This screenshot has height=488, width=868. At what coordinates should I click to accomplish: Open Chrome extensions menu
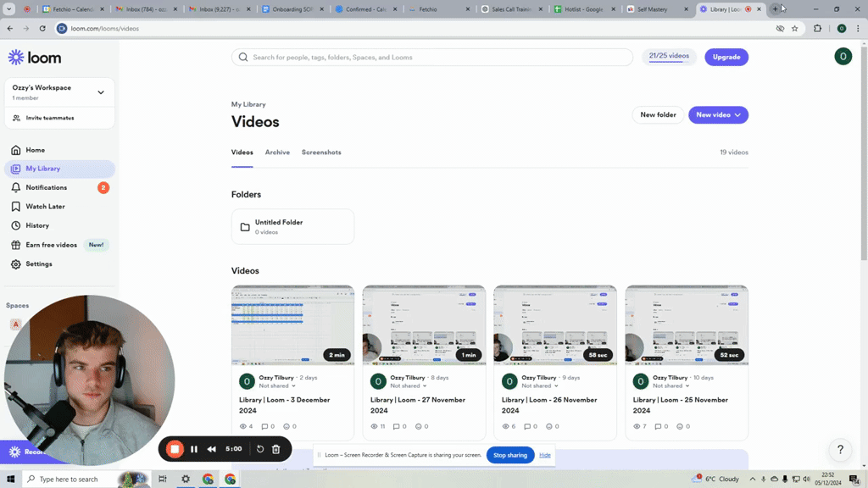pyautogui.click(x=818, y=28)
